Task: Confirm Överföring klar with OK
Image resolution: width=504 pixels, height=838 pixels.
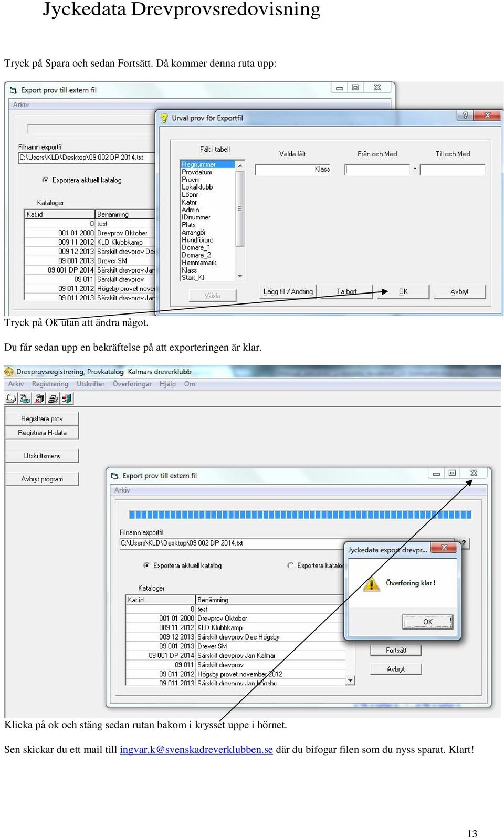Action: [x=428, y=622]
